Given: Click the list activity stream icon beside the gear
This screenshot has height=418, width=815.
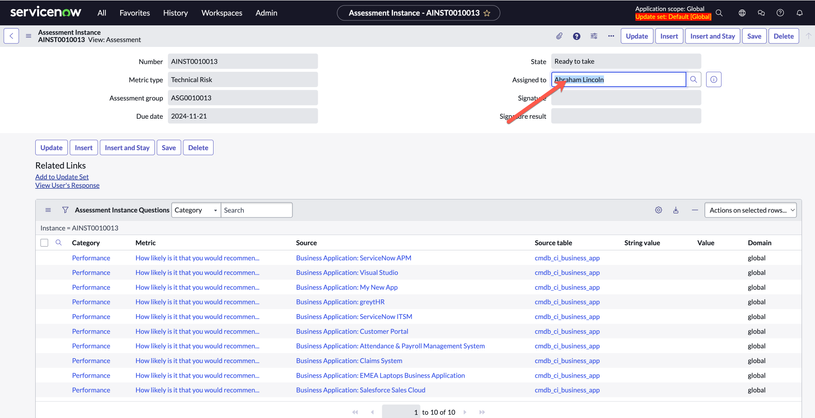Looking at the screenshot, I should pos(676,210).
